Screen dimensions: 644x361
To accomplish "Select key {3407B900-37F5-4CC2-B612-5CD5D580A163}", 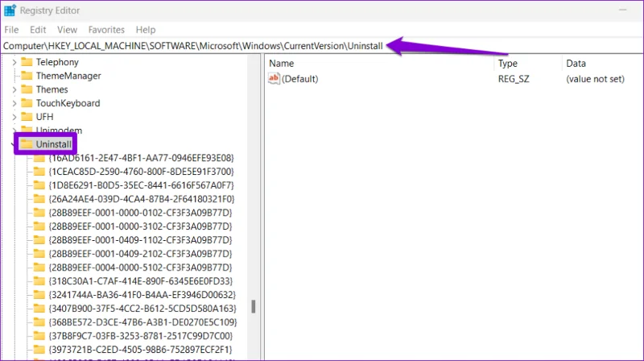I will click(x=142, y=309).
